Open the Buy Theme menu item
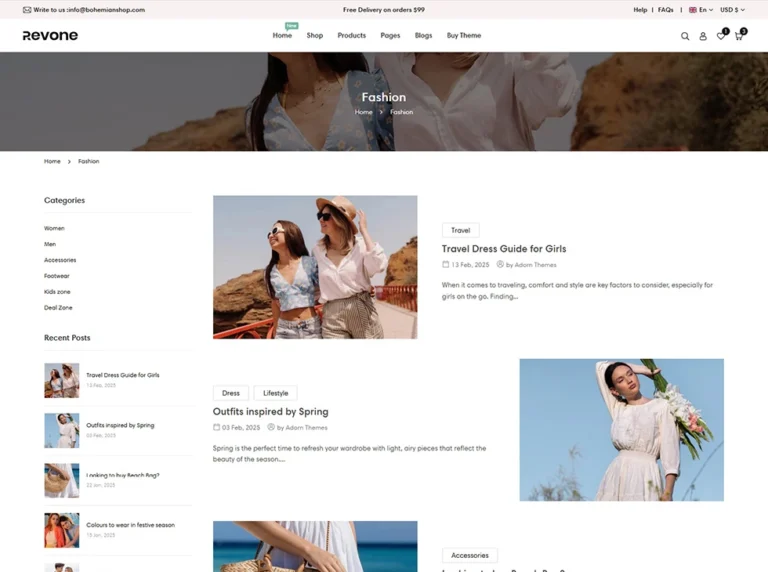 tap(464, 35)
